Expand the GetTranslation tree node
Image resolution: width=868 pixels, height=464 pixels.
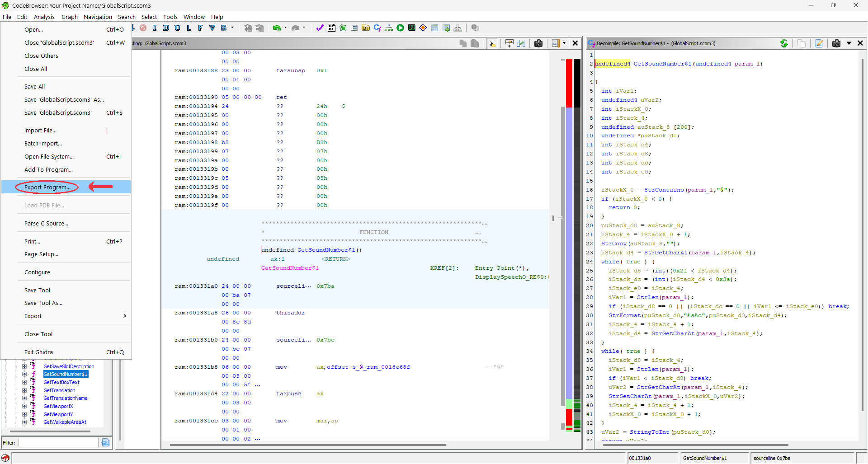point(24,390)
